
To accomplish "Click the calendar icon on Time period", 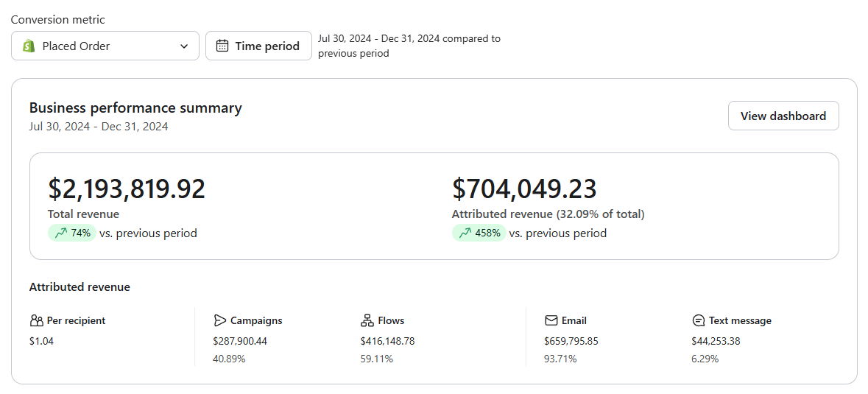I will (x=222, y=46).
